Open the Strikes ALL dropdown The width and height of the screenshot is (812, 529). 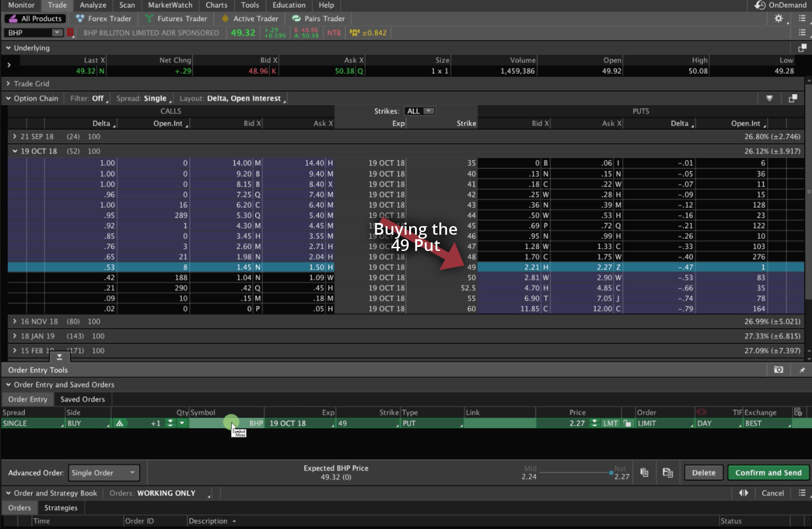click(x=420, y=111)
